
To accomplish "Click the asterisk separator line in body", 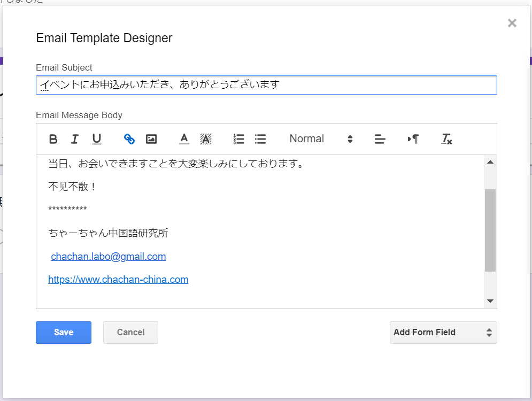I will (67, 209).
